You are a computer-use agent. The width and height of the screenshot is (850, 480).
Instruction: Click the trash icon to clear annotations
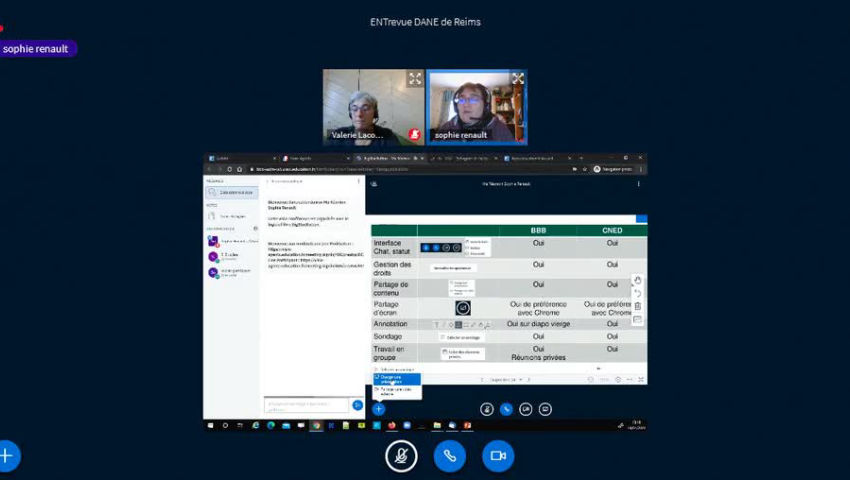coord(638,306)
